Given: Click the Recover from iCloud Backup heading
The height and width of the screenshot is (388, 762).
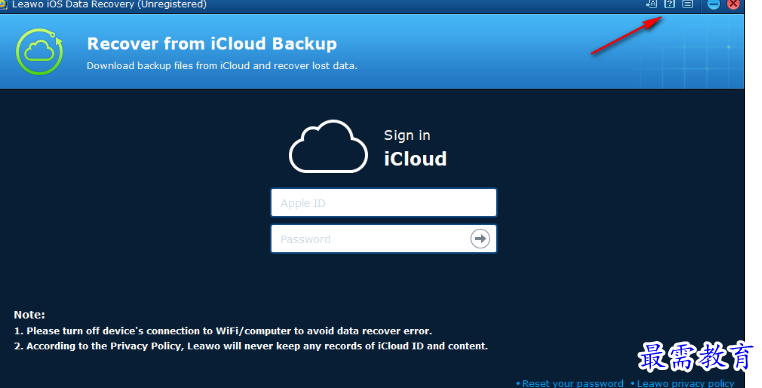Looking at the screenshot, I should tap(211, 44).
